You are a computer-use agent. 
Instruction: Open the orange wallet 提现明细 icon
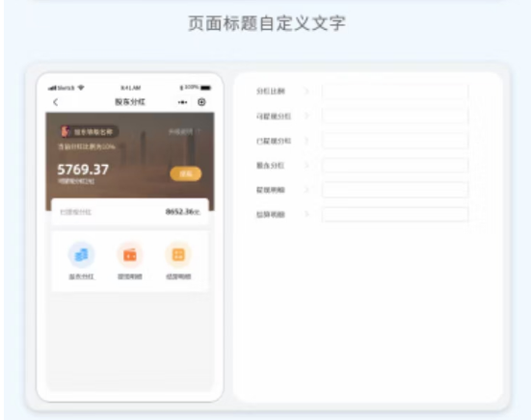(130, 255)
